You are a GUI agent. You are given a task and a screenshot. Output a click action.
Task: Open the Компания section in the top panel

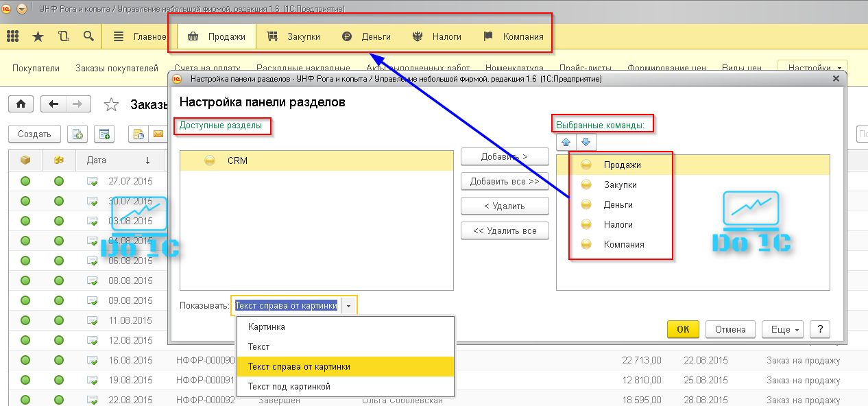[514, 36]
